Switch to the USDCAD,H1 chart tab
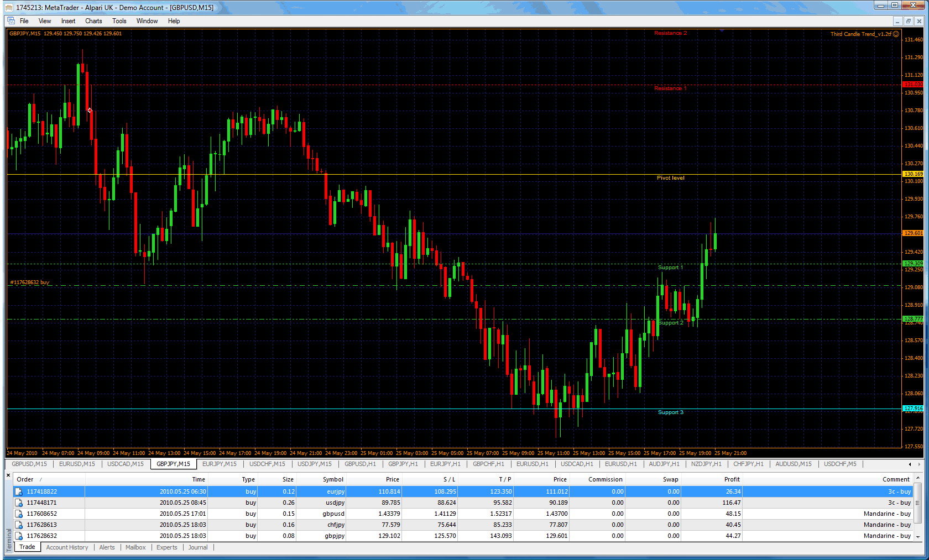Image resolution: width=929 pixels, height=560 pixels. [577, 464]
